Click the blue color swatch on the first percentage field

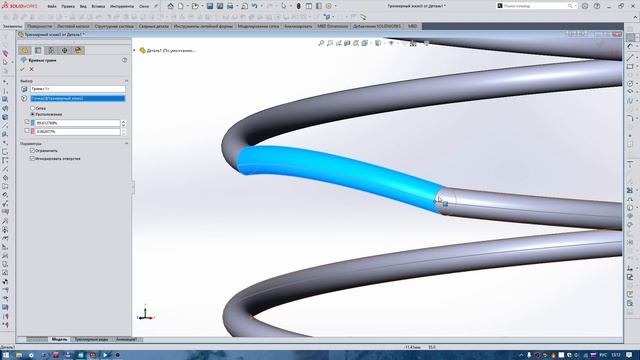pyautogui.click(x=33, y=122)
